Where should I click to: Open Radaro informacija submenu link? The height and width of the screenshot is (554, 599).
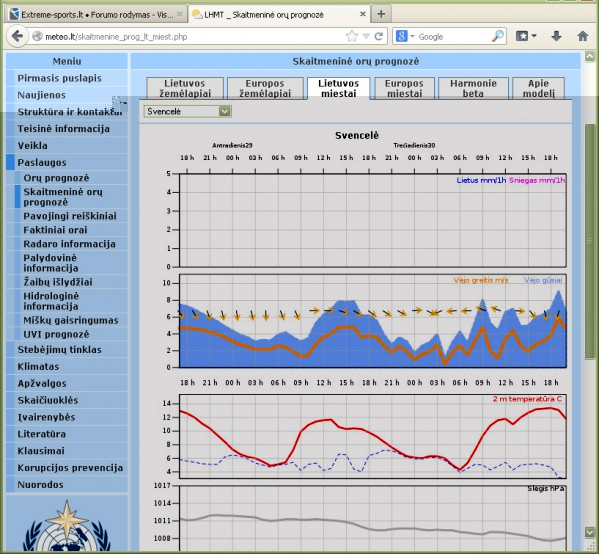[71, 244]
